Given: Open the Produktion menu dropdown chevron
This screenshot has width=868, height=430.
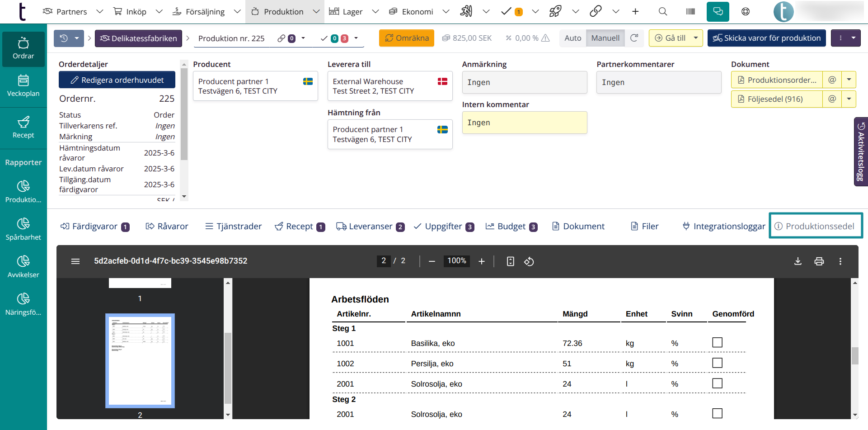Looking at the screenshot, I should 316,12.
